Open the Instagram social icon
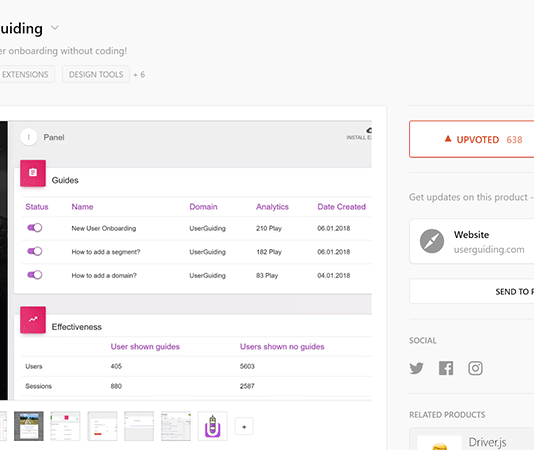The width and height of the screenshot is (534, 450). [475, 368]
